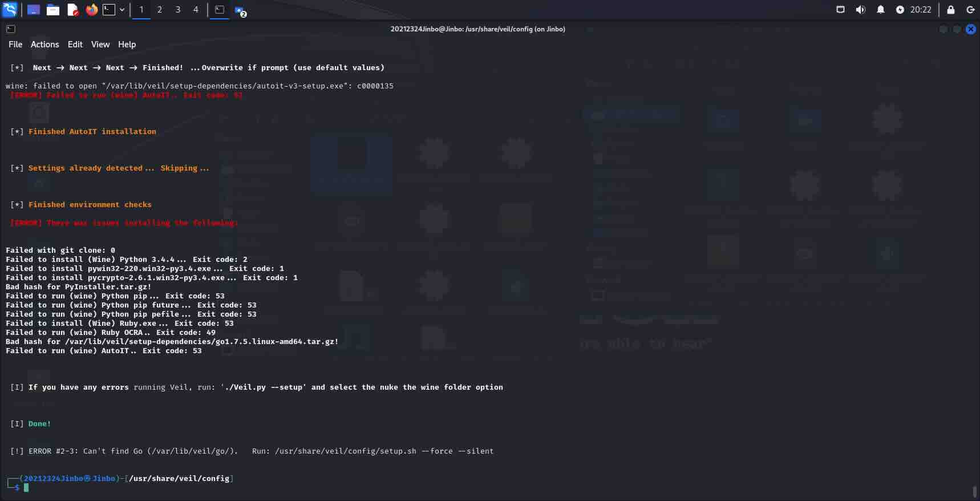Lock the screen with padlock icon
The height and width of the screenshot is (501, 980).
pyautogui.click(x=950, y=10)
